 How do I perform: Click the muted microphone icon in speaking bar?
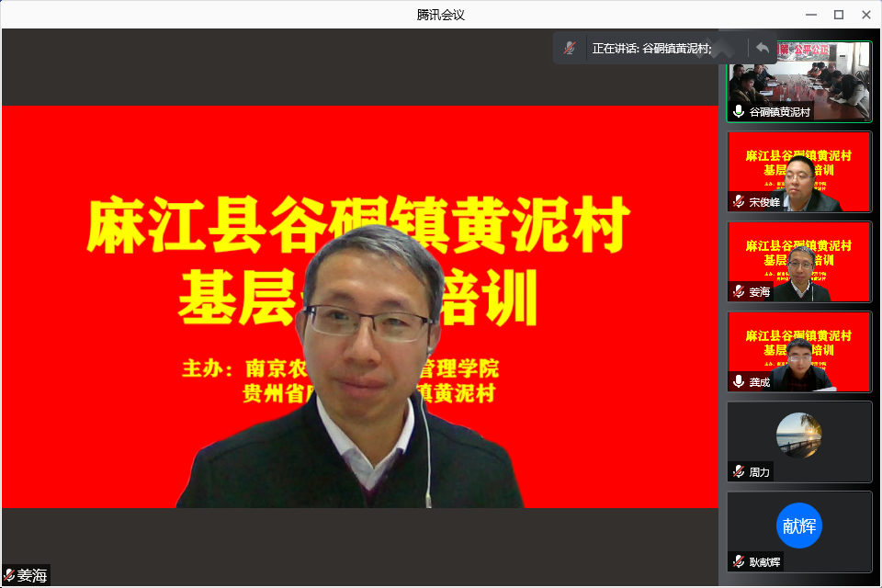coord(570,48)
